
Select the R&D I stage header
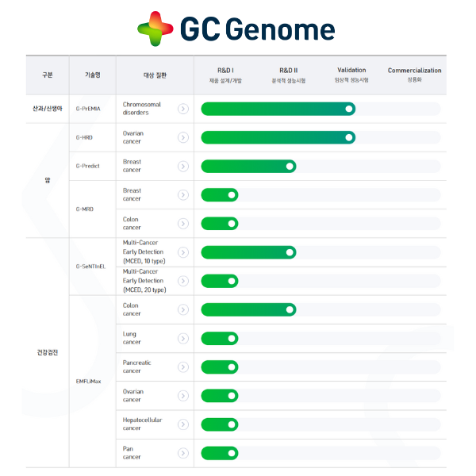[x=225, y=71]
